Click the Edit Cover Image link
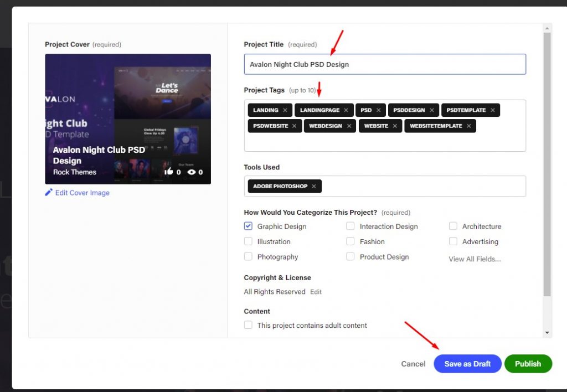This screenshot has width=567, height=392. click(x=82, y=193)
